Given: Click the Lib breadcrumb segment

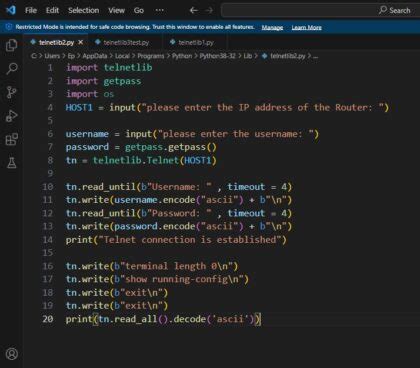Looking at the screenshot, I should click(x=248, y=56).
